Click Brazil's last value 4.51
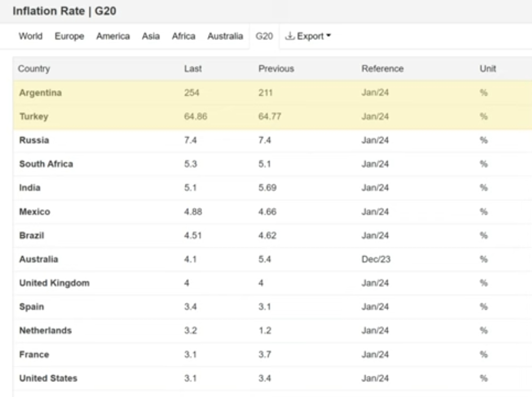The image size is (532, 397). tap(193, 236)
